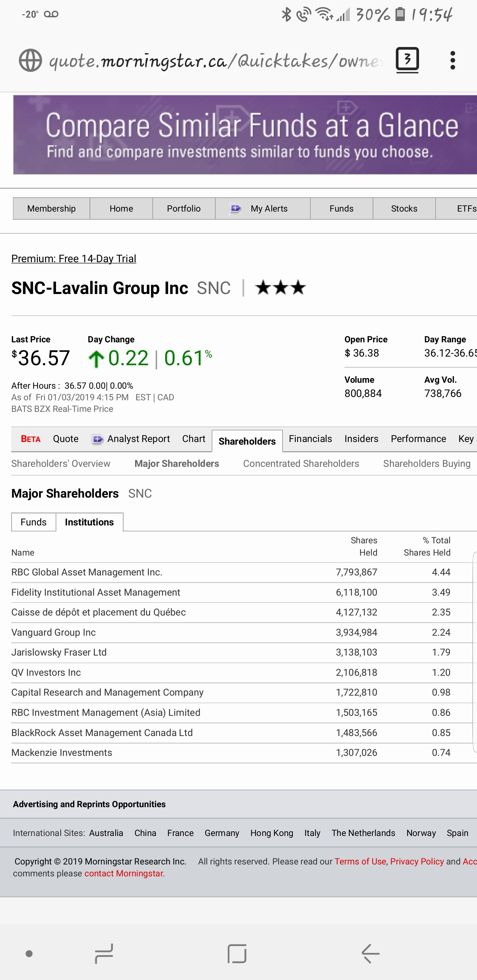Open the Privacy Policy link

[417, 861]
